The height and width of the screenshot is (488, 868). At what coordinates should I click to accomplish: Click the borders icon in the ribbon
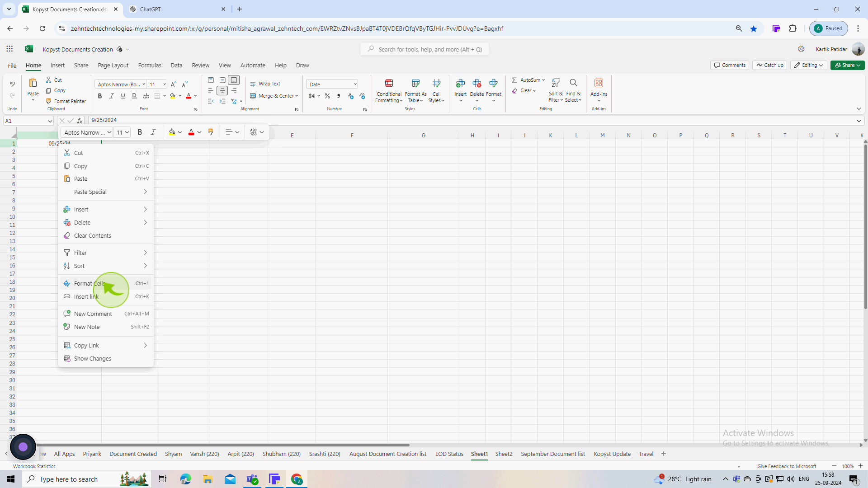click(157, 96)
